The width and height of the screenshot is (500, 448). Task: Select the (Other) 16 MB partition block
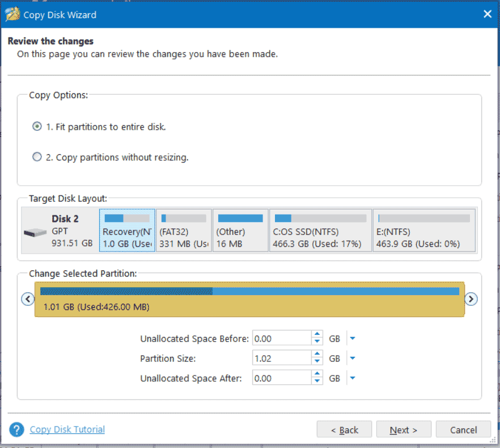point(240,231)
